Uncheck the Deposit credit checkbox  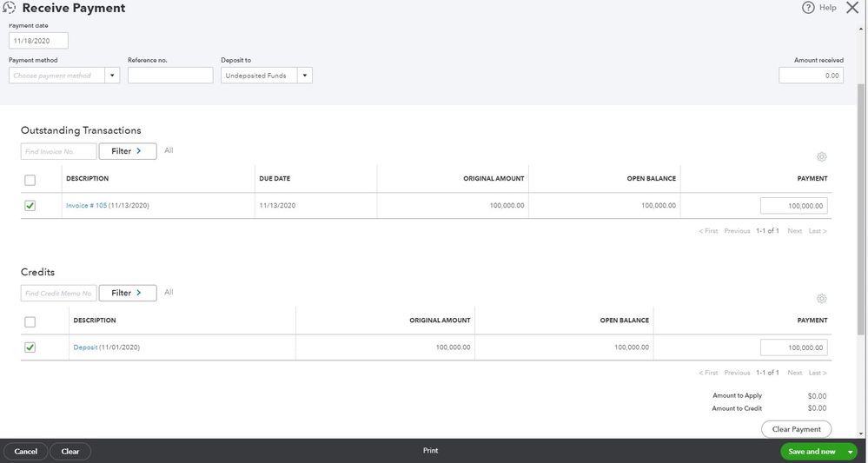tap(30, 347)
